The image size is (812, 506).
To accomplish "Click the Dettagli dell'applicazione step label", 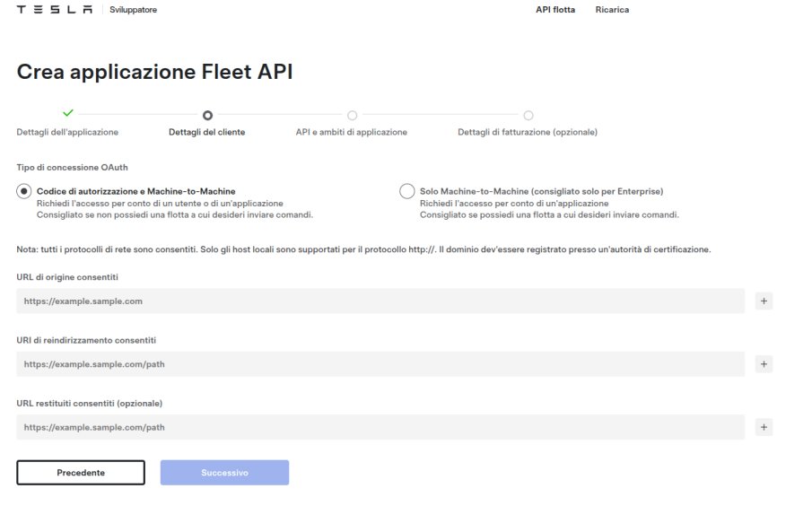I will coord(67,132).
